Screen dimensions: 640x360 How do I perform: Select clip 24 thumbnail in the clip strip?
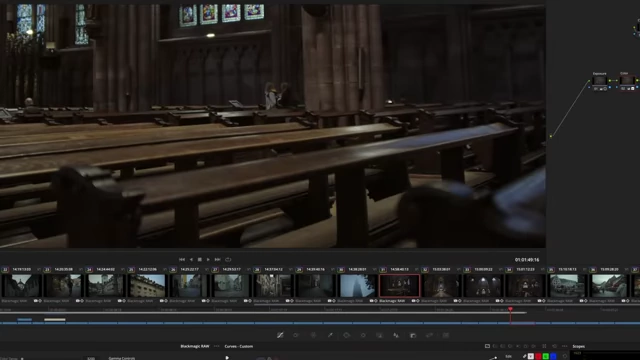(105, 285)
